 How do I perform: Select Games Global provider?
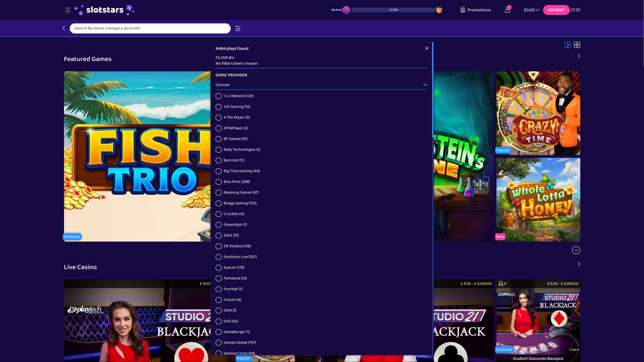236,343
